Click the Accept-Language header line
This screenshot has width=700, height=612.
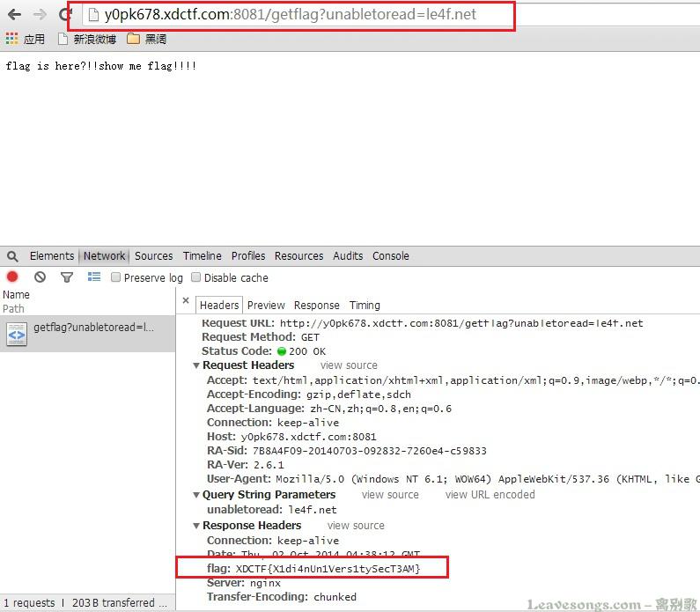329,409
